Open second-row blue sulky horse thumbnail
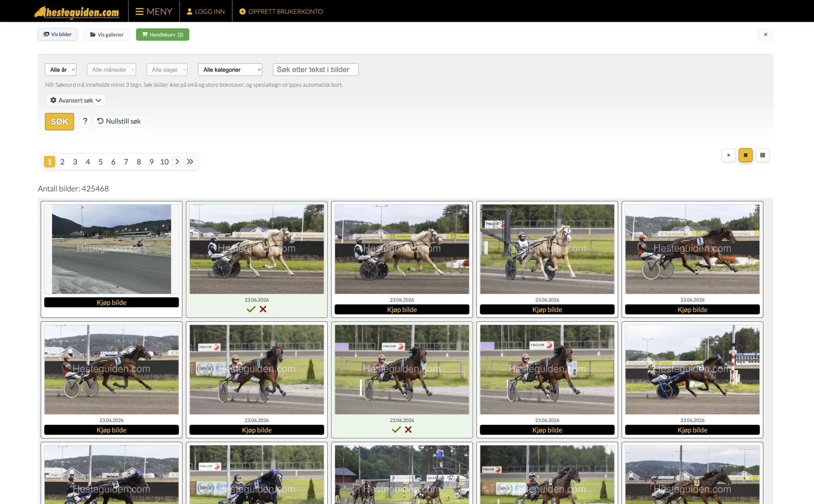The image size is (814, 504). coord(692,369)
